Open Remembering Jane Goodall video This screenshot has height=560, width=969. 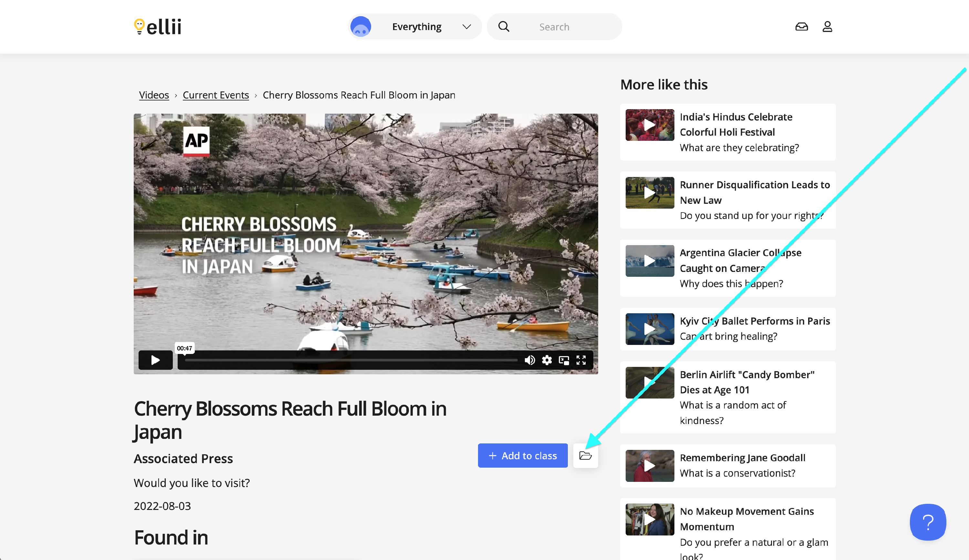742,458
